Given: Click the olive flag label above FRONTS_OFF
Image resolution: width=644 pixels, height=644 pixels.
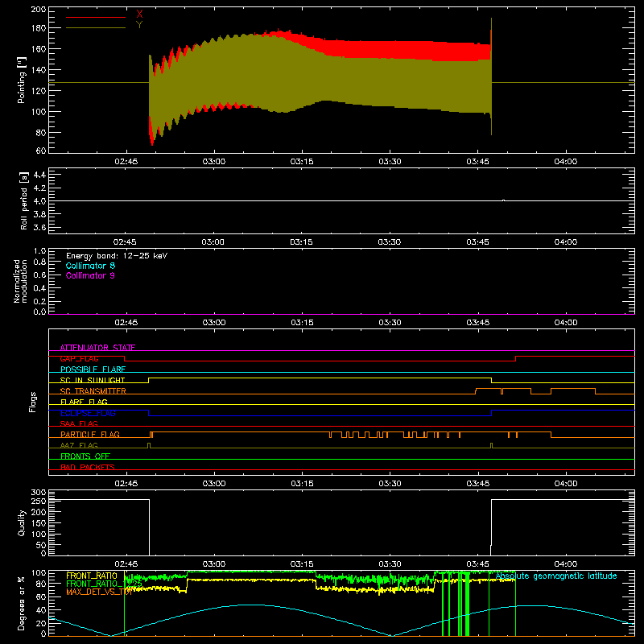Looking at the screenshot, I should point(79,445).
